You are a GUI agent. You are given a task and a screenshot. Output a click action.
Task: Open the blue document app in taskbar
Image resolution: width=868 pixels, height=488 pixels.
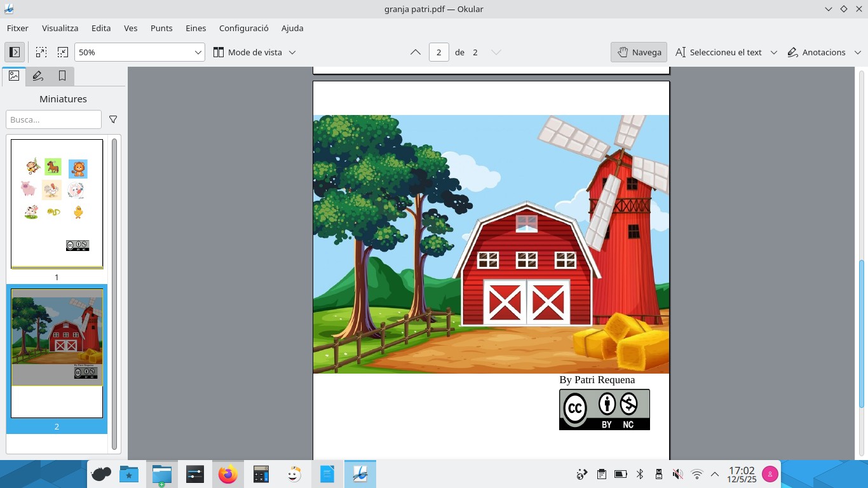pyautogui.click(x=327, y=474)
